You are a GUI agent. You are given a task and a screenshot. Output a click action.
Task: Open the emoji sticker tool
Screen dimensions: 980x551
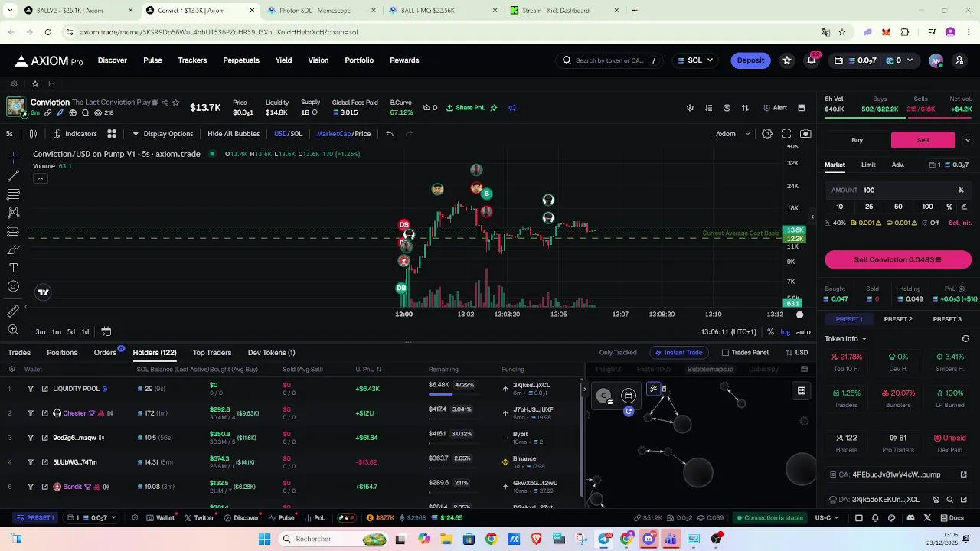13,287
